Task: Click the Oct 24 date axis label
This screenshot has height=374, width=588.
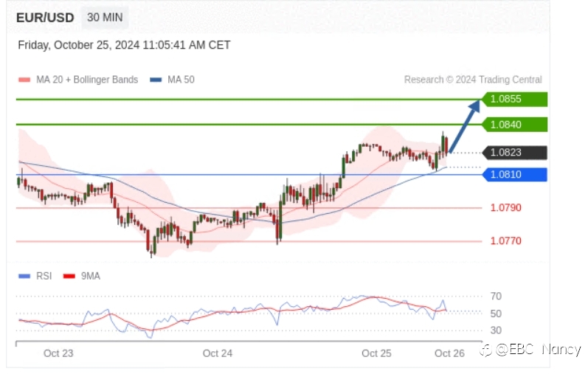Action: [218, 354]
